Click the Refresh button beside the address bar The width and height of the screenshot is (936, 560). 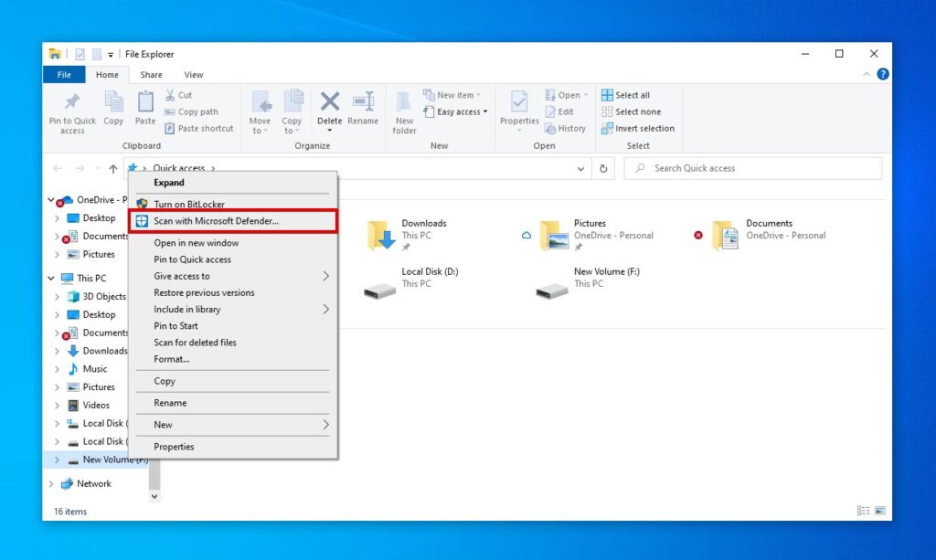click(x=602, y=168)
